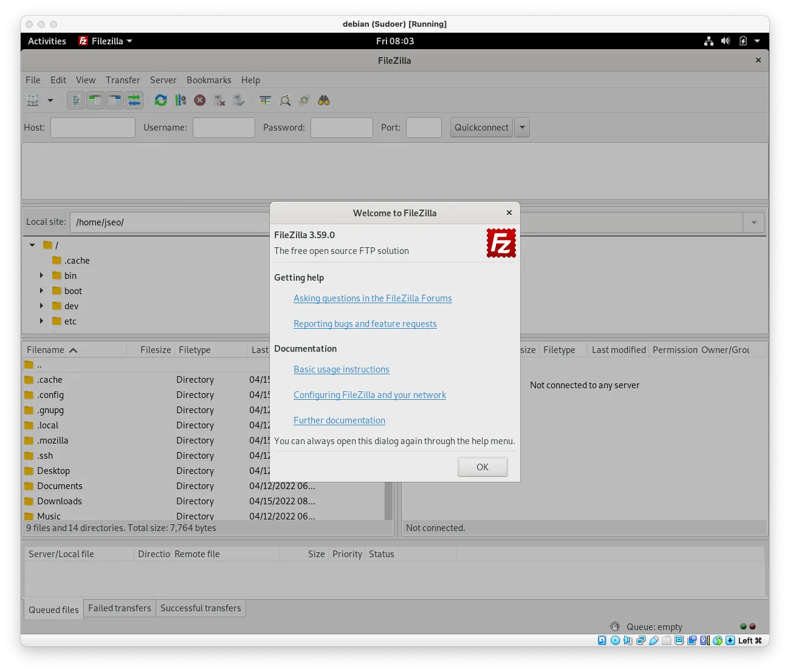
Task: Expand the bin folder in local tree
Action: (41, 275)
